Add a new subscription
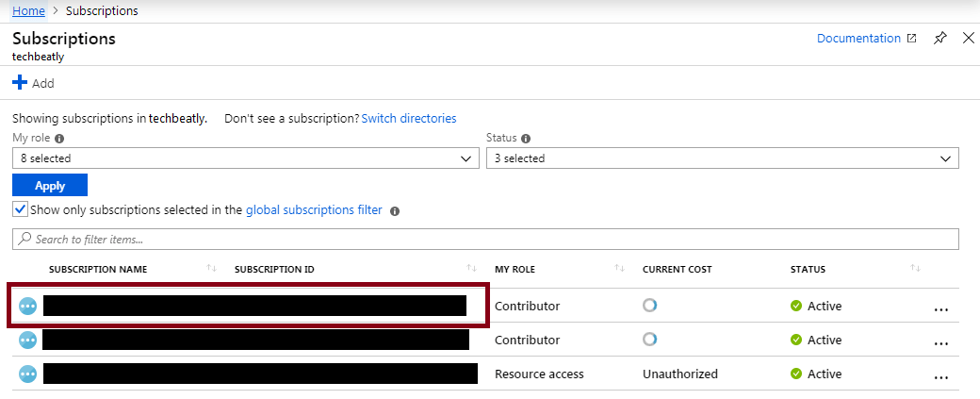Image resolution: width=980 pixels, height=399 pixels. [34, 83]
